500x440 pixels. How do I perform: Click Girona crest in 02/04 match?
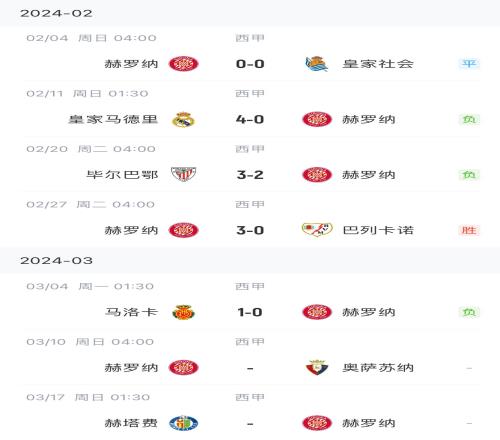(x=183, y=64)
